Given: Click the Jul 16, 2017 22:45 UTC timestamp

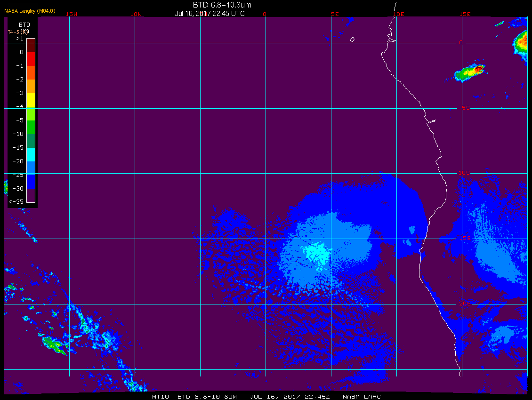Looking at the screenshot, I should coord(210,14).
